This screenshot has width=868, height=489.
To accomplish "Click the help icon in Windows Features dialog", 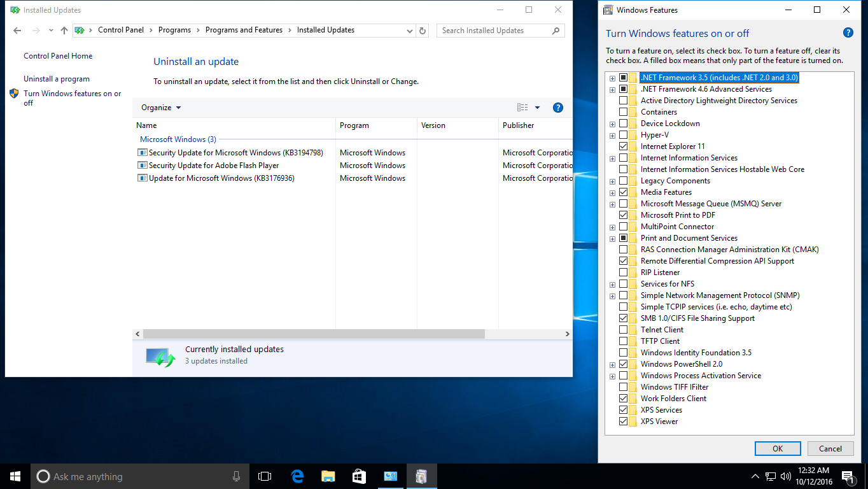I will tap(848, 33).
